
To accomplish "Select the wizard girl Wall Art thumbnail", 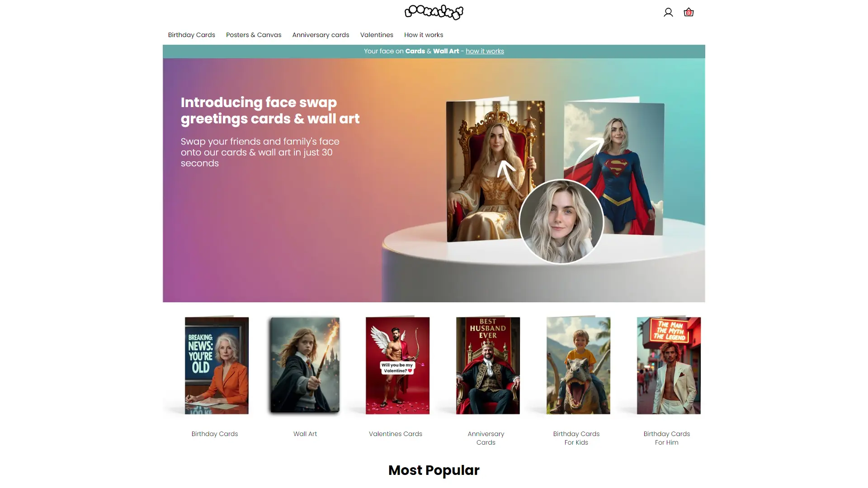I will point(305,365).
